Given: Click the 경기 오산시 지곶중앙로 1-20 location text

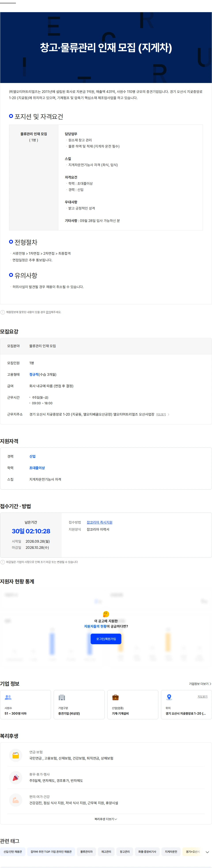Looking at the screenshot, I should pos(185,713).
